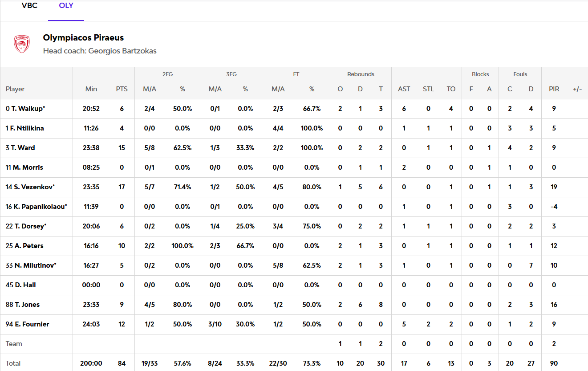Sort by STL column header
588x371 pixels.
tap(428, 89)
